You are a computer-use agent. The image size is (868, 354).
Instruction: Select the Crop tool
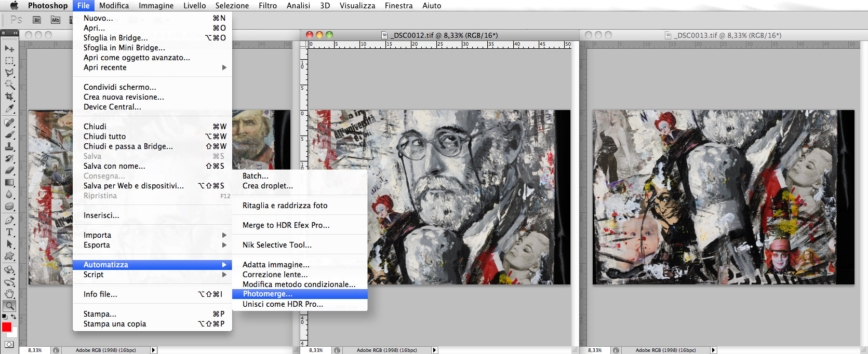click(x=9, y=97)
